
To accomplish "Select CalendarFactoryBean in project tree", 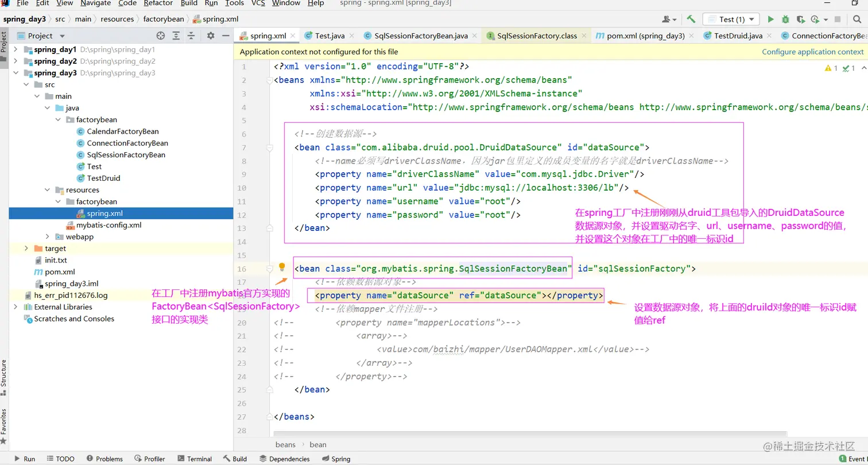I will pos(123,131).
